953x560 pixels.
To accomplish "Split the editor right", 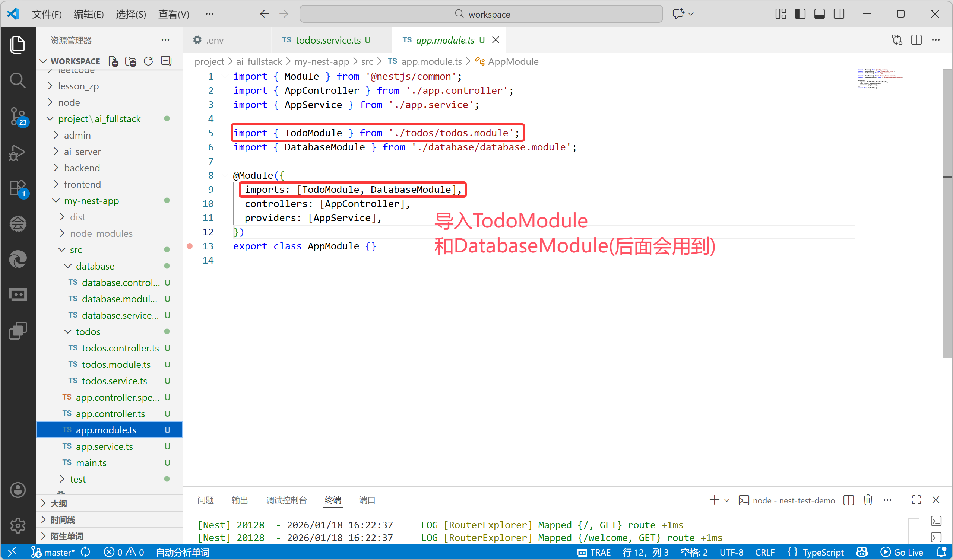I will 916,40.
